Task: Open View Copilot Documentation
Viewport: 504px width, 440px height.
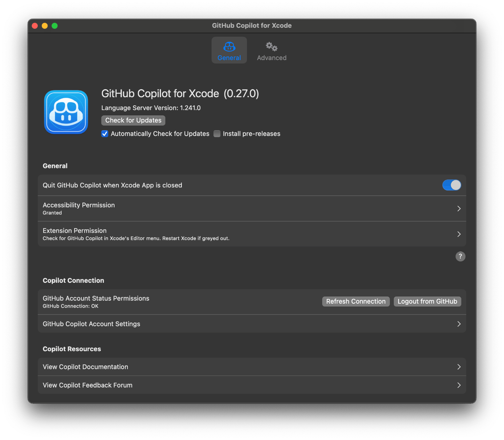Action: [x=85, y=367]
